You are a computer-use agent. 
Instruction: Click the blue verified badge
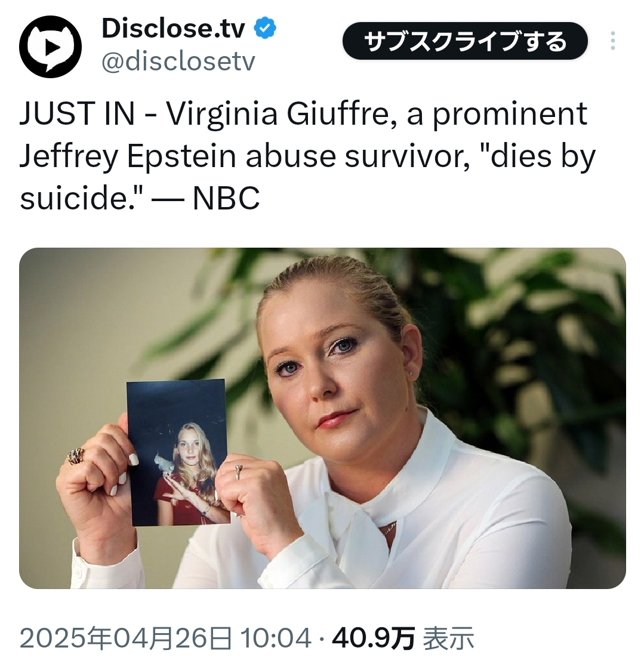tap(265, 28)
